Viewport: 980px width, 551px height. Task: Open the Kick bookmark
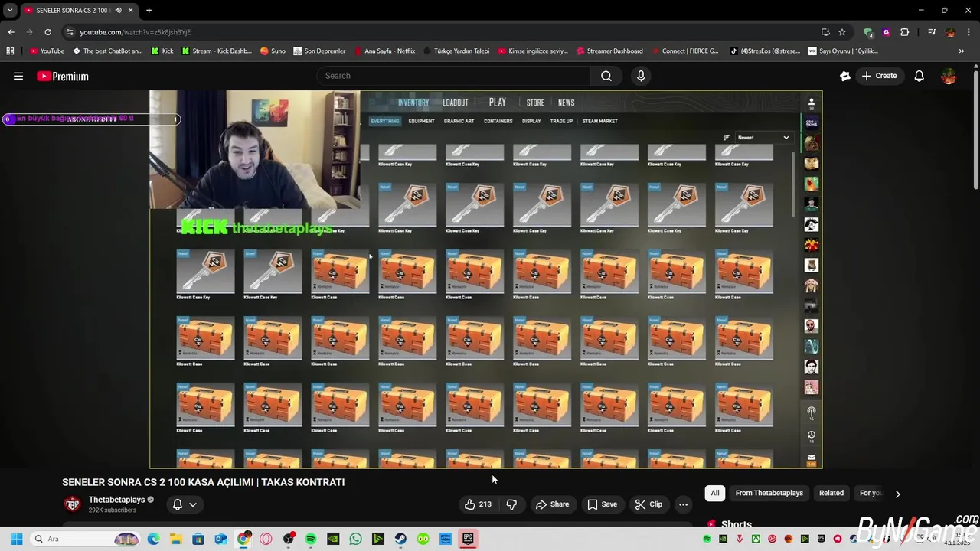coord(162,51)
